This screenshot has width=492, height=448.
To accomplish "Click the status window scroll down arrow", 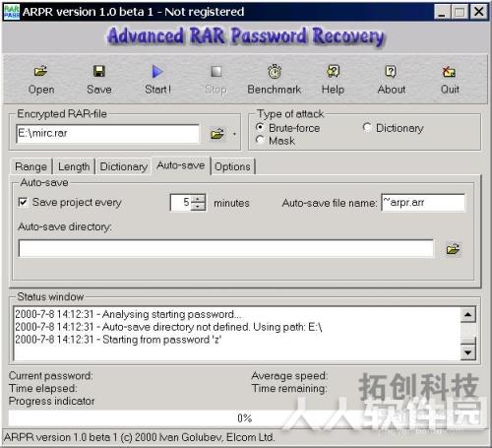I will pyautogui.click(x=468, y=352).
